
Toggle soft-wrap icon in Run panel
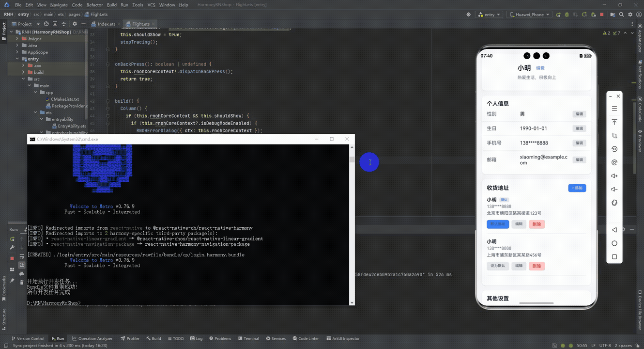tap(22, 256)
